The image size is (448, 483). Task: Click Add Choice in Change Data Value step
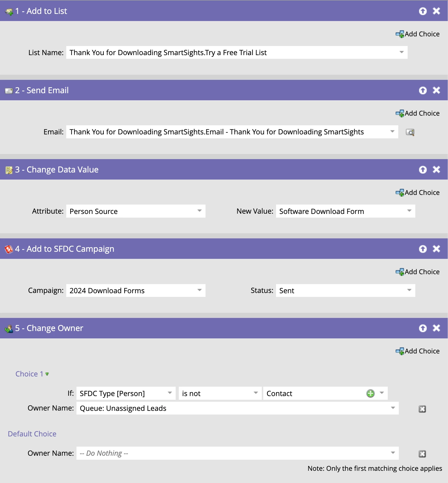(x=418, y=193)
